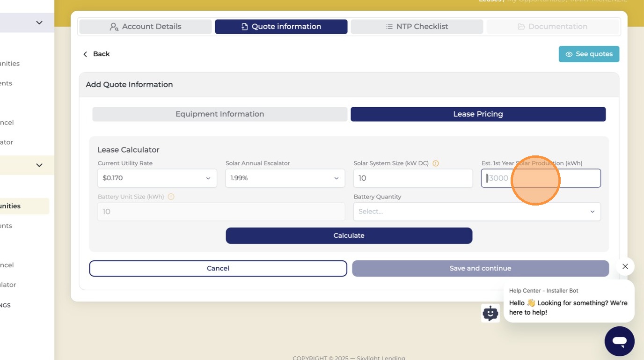Dismiss the Help Center chat popup
This screenshot has width=644, height=360.
tap(625, 266)
